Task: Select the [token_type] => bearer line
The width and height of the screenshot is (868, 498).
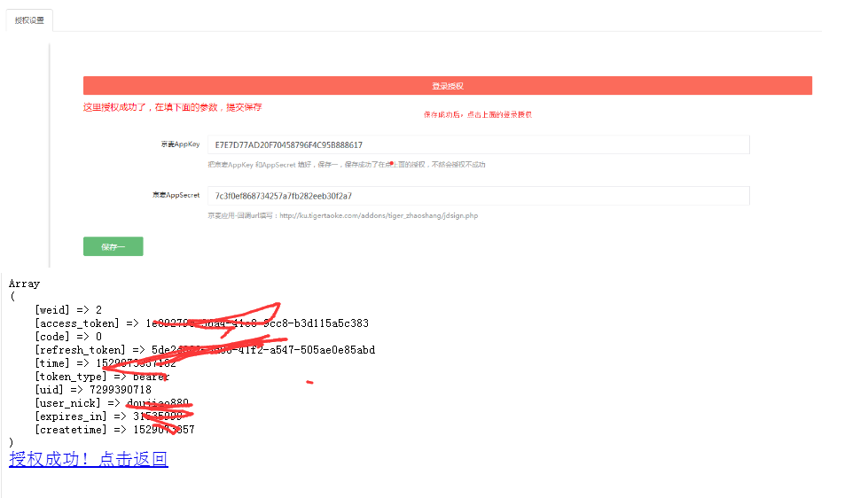Action: pos(103,377)
